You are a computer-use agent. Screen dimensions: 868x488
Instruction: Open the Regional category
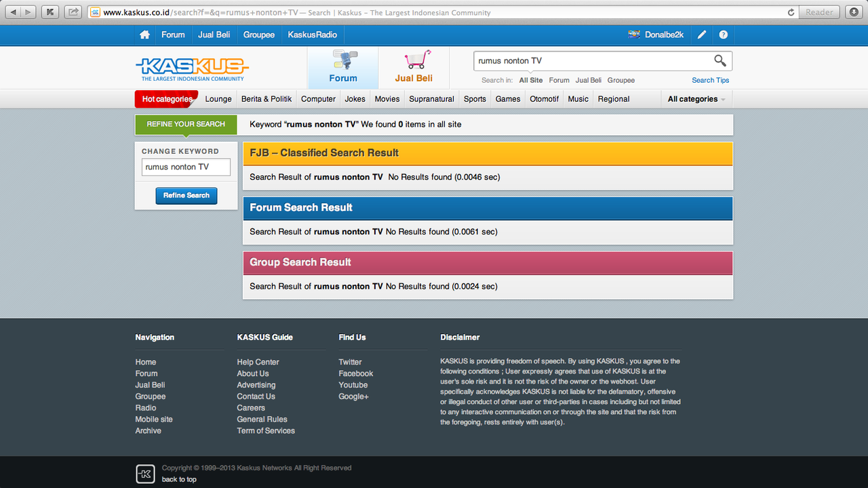[x=614, y=99]
